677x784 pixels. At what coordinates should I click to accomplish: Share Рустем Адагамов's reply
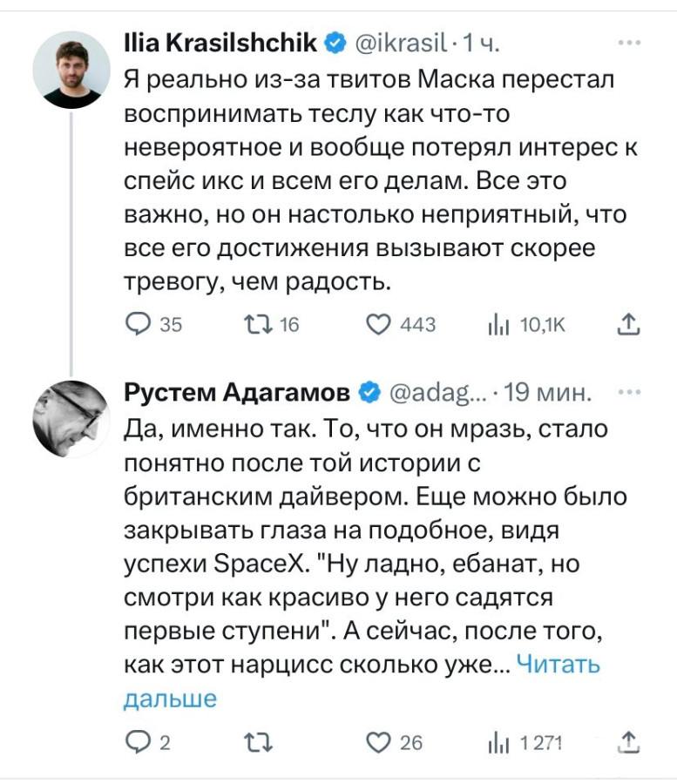626,742
